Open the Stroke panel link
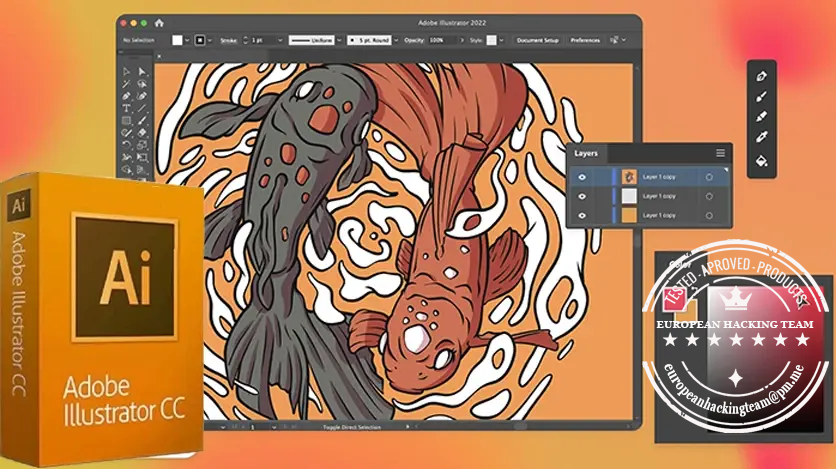Viewport: 836px width, 469px height. tap(228, 41)
